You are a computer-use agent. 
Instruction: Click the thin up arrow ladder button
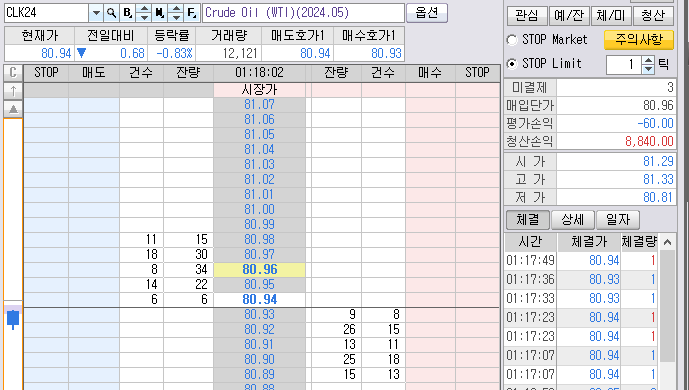coord(13,91)
